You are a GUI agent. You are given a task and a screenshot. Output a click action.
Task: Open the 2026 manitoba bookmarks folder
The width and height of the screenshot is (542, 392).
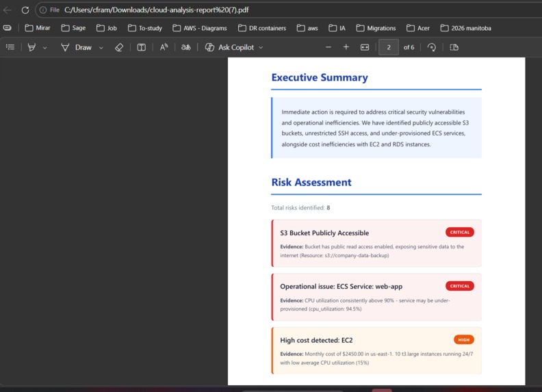466,28
